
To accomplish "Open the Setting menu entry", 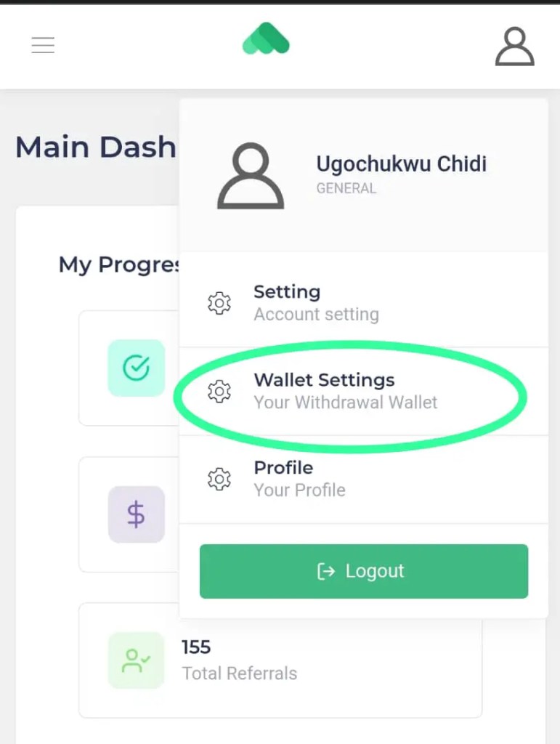I will tap(364, 303).
